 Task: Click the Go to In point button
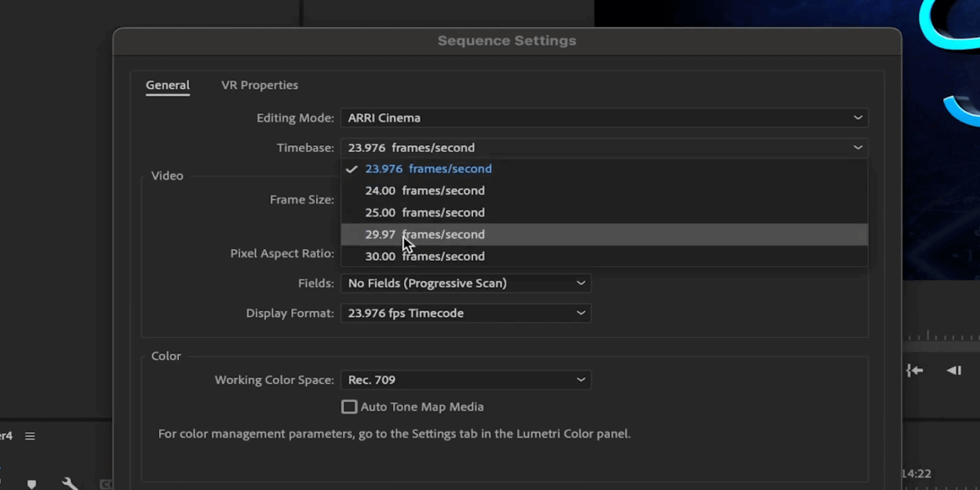tap(915, 370)
